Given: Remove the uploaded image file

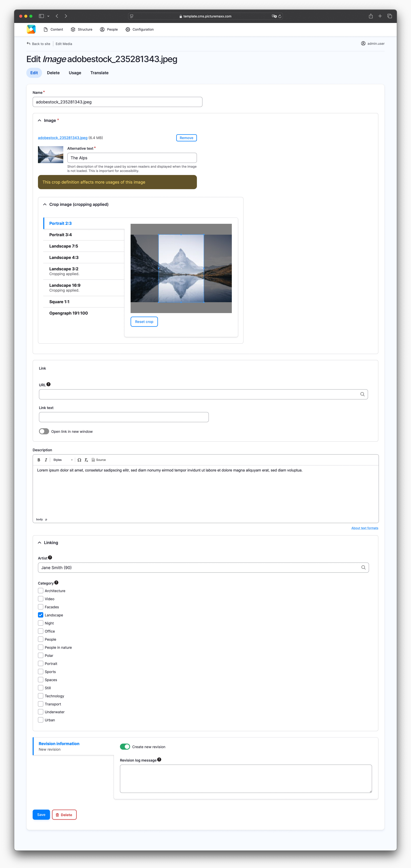Looking at the screenshot, I should click(x=186, y=138).
